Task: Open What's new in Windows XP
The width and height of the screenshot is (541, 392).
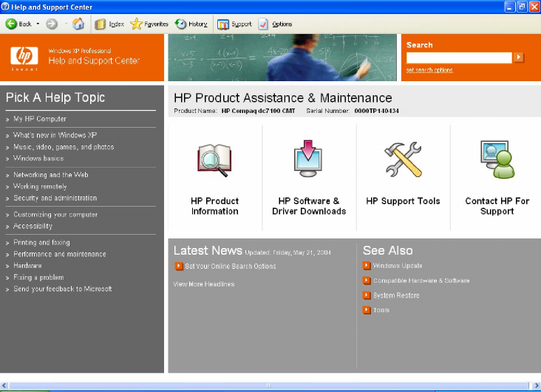Action: click(55, 135)
